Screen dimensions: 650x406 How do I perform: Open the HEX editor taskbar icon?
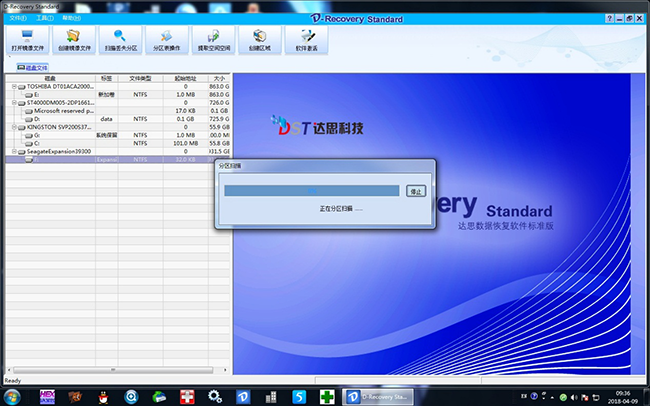coord(47,397)
